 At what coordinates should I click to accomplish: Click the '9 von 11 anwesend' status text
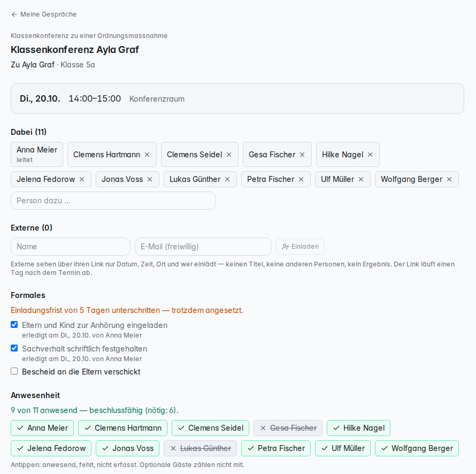95,410
